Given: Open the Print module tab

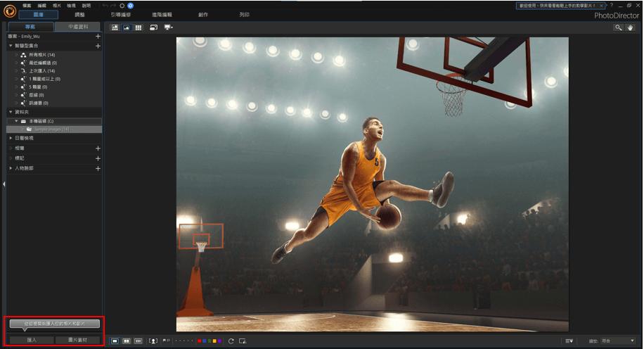Looking at the screenshot, I should [245, 15].
